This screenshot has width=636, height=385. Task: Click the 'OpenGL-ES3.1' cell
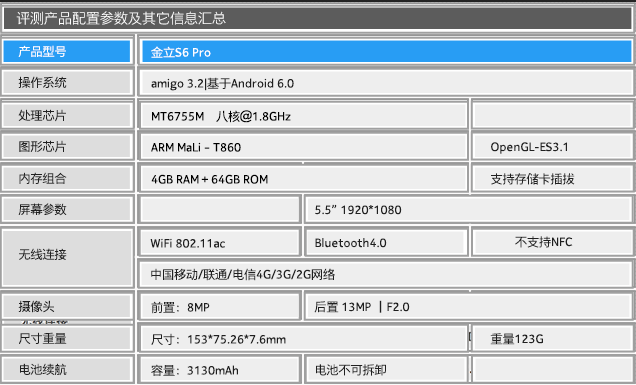point(552,147)
